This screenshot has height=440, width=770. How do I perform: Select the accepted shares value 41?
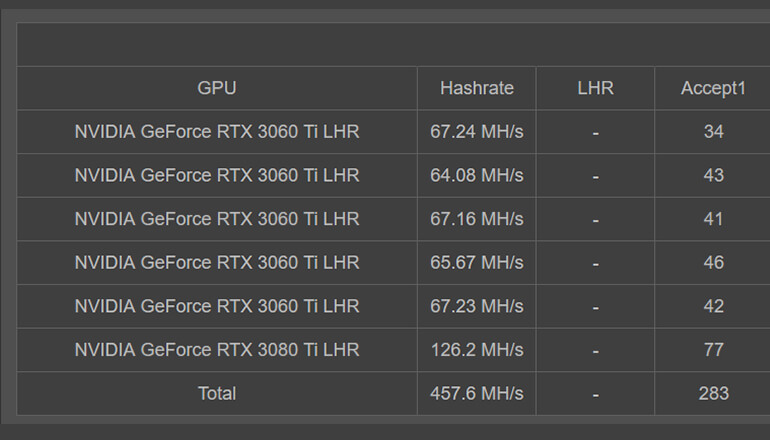[714, 219]
